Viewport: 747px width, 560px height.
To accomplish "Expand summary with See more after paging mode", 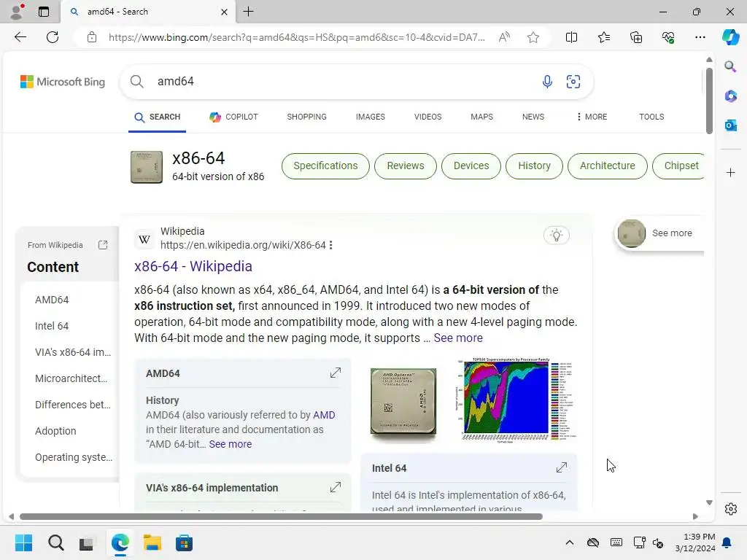I will click(458, 338).
